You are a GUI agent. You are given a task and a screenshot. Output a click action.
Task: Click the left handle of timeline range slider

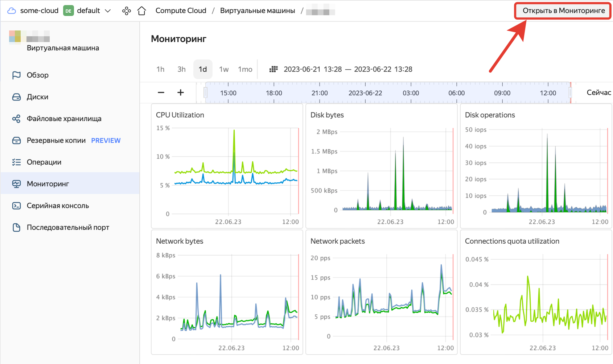tap(206, 93)
